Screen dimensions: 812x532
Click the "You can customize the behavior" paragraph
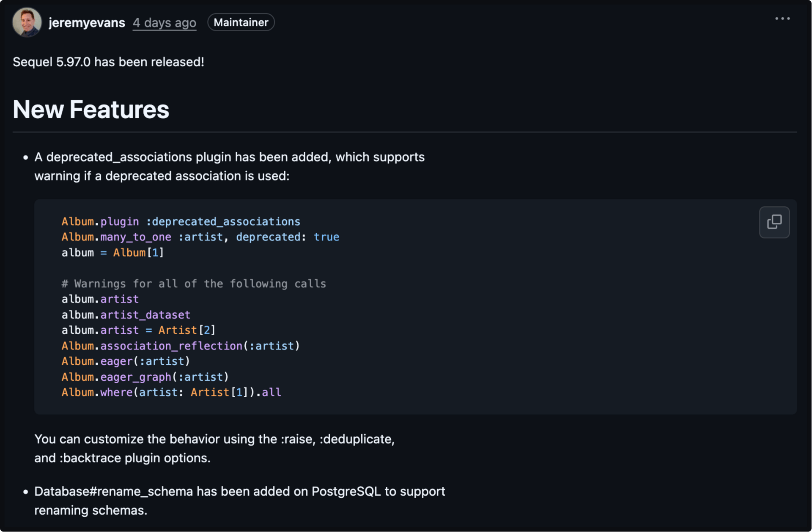214,448
